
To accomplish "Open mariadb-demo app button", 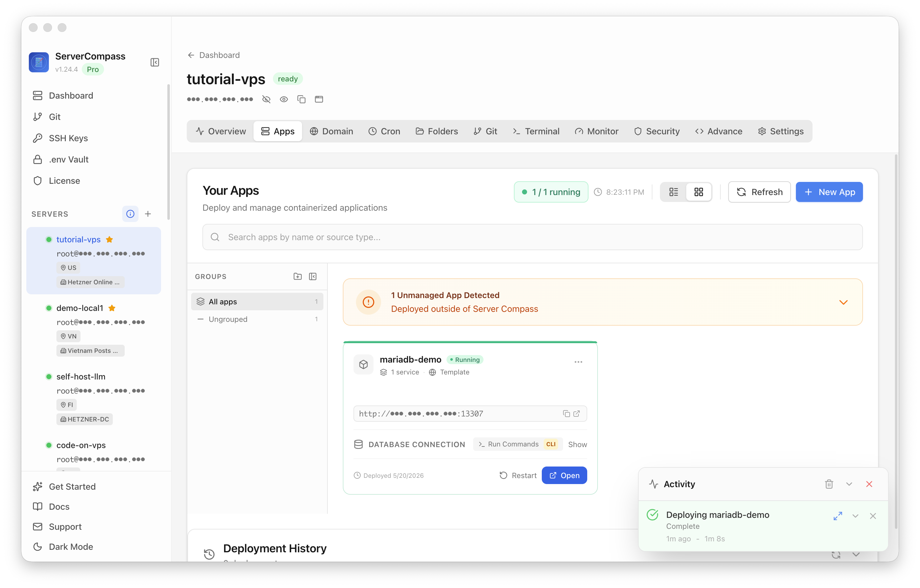I will coord(564,475).
